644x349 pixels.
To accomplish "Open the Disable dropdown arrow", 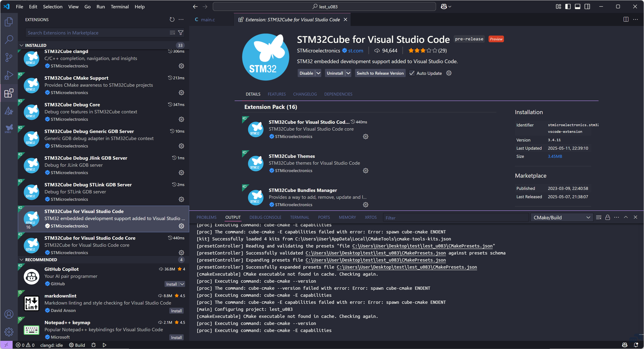I will 318,73.
